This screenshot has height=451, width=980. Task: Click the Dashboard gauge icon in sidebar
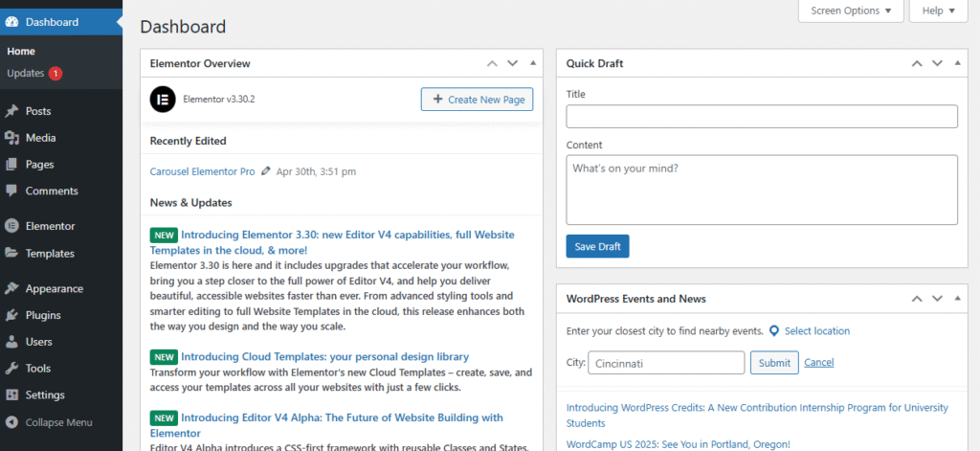point(11,22)
